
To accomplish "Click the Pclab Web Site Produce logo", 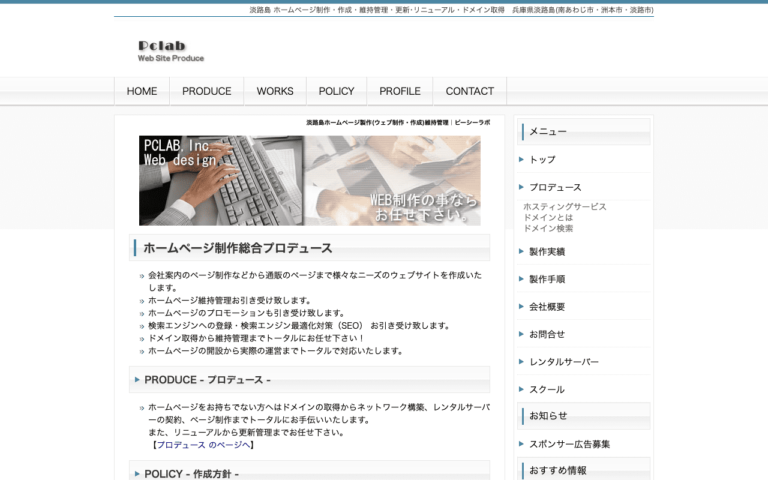I will pos(171,51).
